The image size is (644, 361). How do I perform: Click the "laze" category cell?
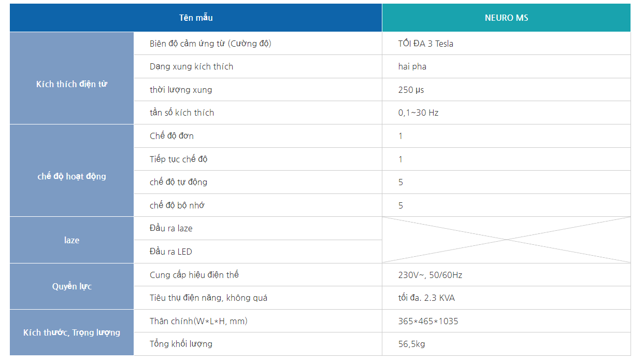click(x=71, y=240)
